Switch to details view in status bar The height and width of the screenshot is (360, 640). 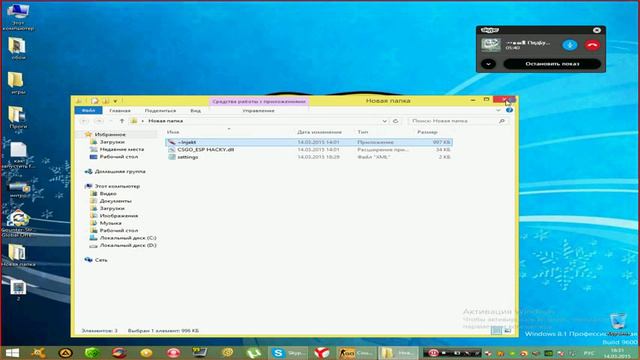coord(496,331)
